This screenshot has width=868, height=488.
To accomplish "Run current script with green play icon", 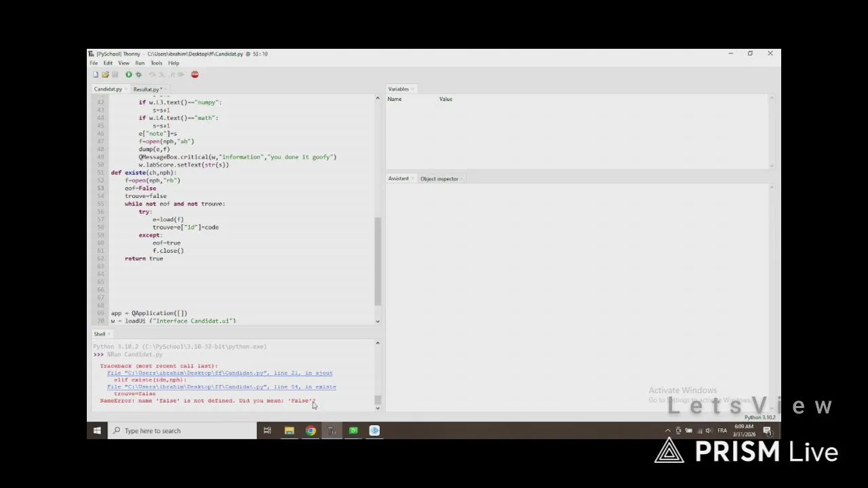I will point(128,75).
